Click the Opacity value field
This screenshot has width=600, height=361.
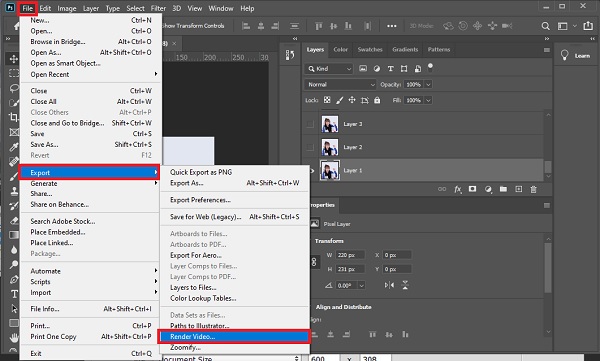[x=414, y=84]
